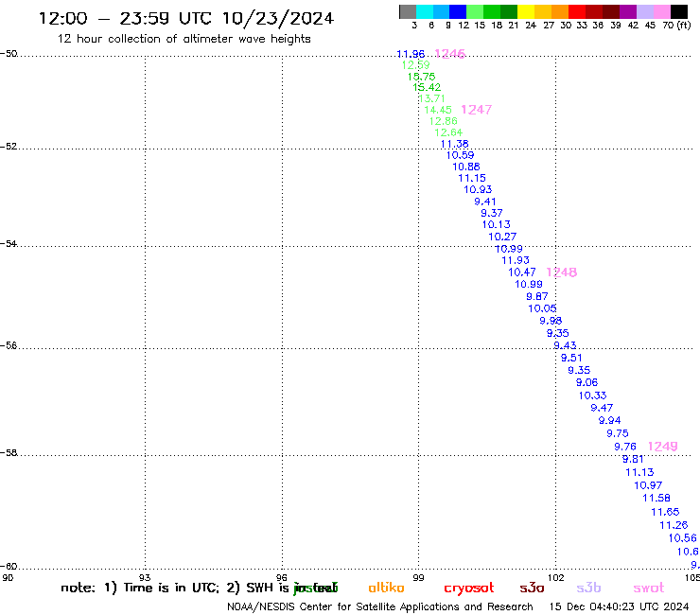Click the wave height value 9.47

pos(602,408)
